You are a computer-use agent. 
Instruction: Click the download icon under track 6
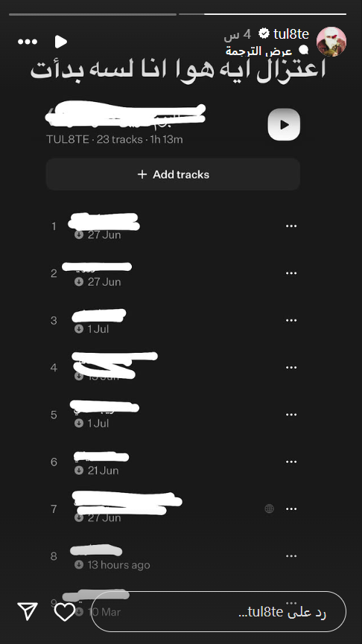pos(79,471)
